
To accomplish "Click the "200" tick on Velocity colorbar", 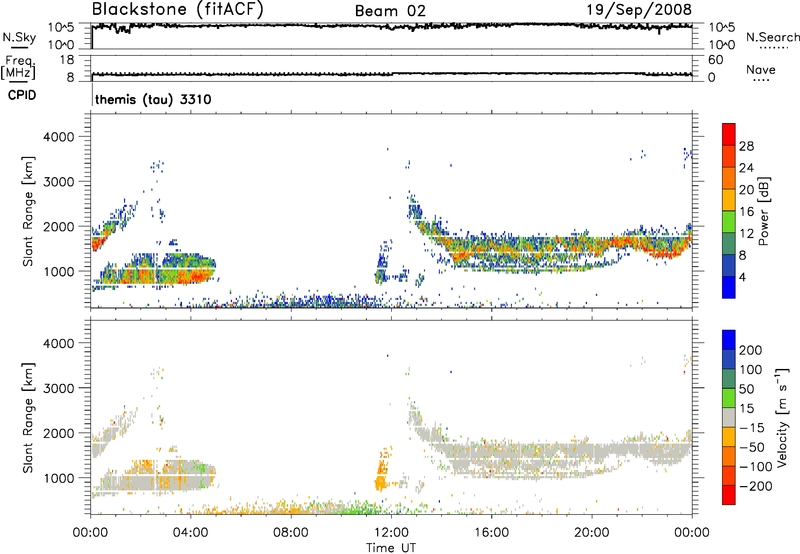I will coord(751,350).
